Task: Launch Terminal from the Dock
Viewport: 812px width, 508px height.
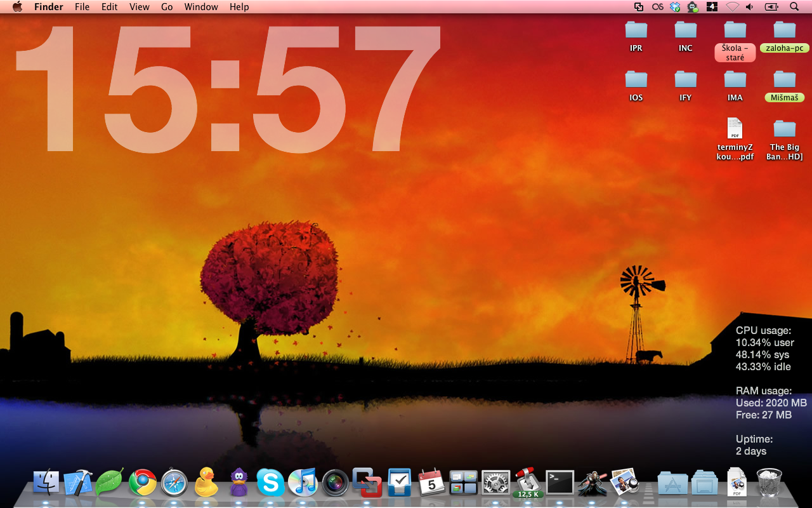Action: click(560, 483)
